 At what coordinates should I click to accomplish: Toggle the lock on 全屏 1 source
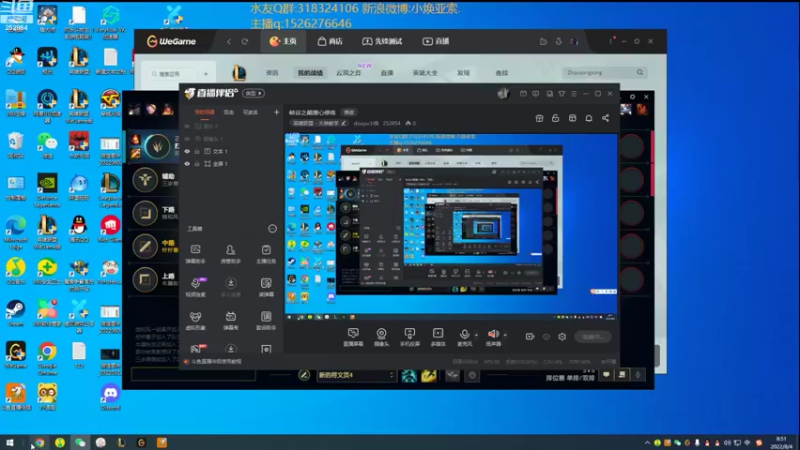point(197,164)
